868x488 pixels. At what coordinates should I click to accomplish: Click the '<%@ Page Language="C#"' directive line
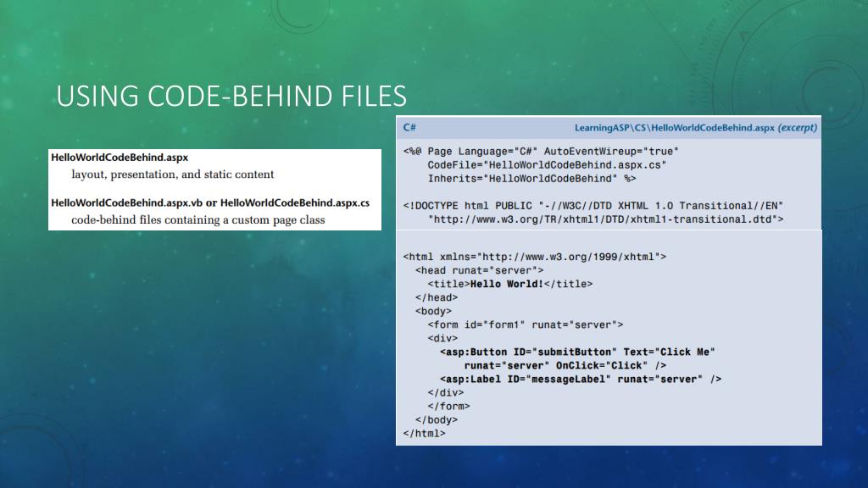(x=541, y=152)
